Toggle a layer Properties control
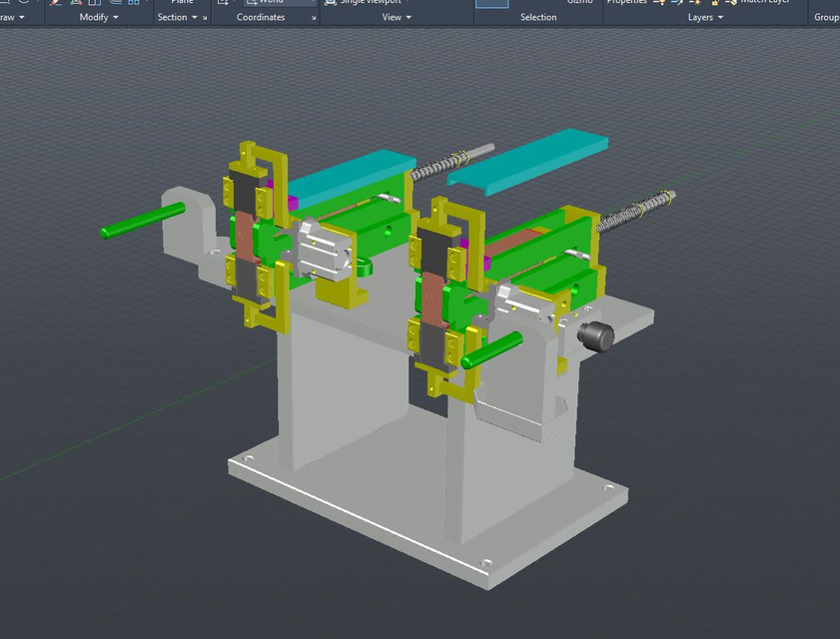840x639 pixels. [630, 2]
